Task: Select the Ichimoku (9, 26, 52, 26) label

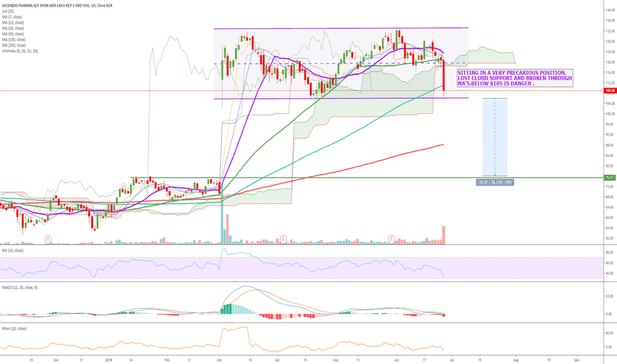Action: [20, 51]
